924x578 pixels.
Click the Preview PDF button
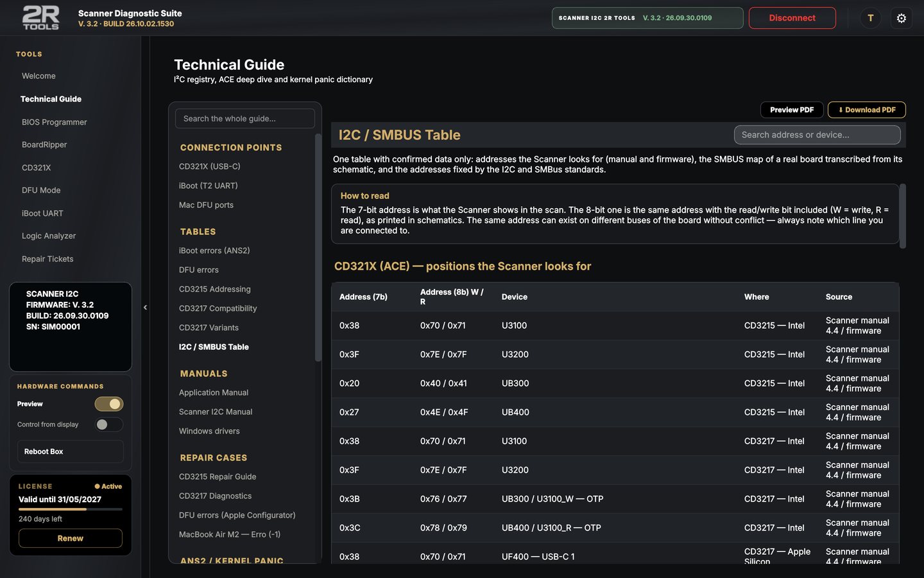tap(792, 110)
